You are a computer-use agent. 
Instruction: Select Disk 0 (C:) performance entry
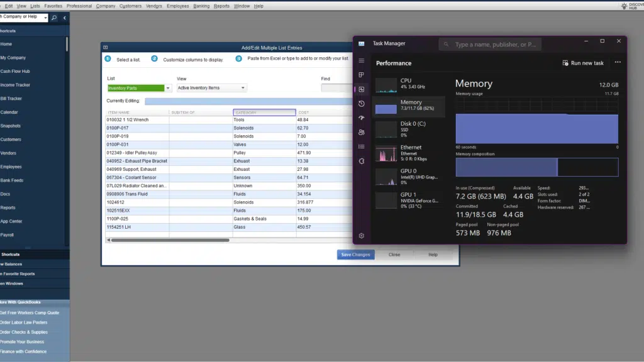click(x=409, y=129)
